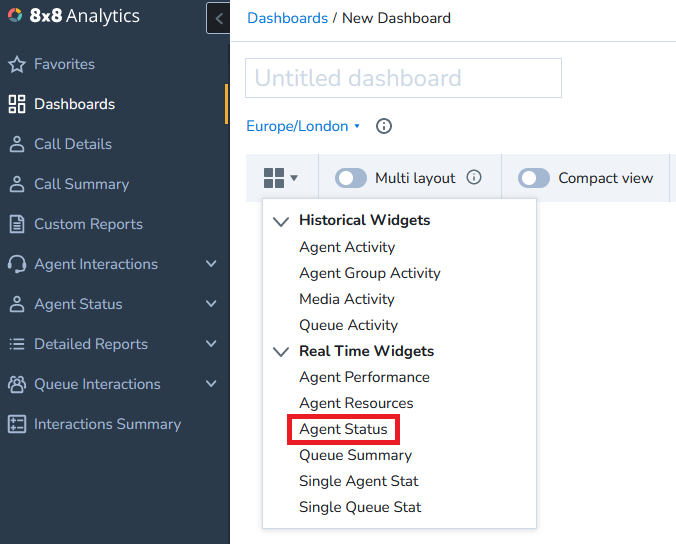676x544 pixels.
Task: Click the Queue Interactions group icon
Action: (x=17, y=384)
